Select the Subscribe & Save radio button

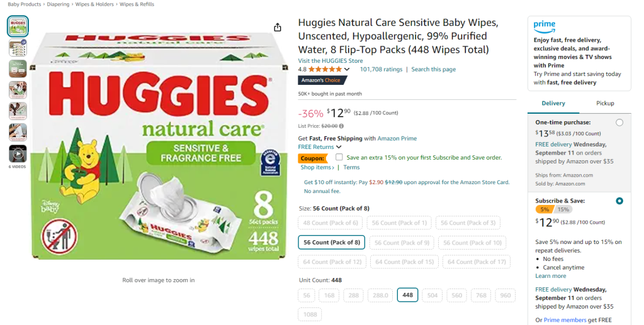[619, 201]
